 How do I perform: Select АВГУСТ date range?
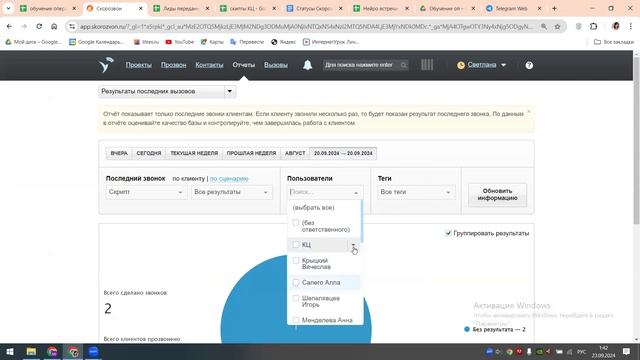295,153
